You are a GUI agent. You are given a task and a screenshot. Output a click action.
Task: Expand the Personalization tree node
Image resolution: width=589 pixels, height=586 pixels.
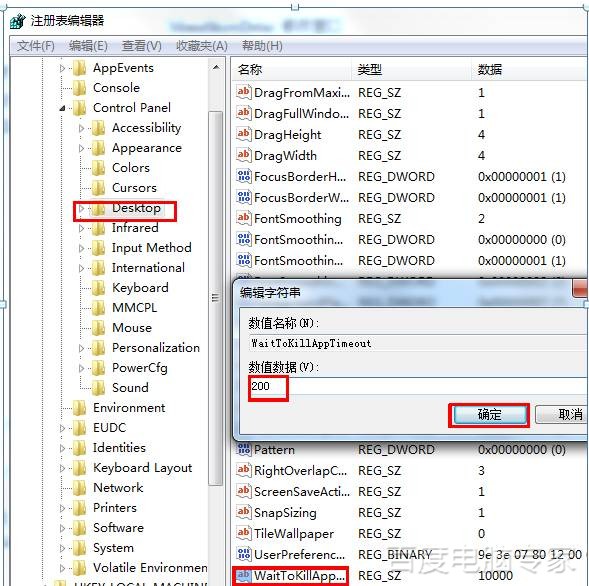click(81, 348)
